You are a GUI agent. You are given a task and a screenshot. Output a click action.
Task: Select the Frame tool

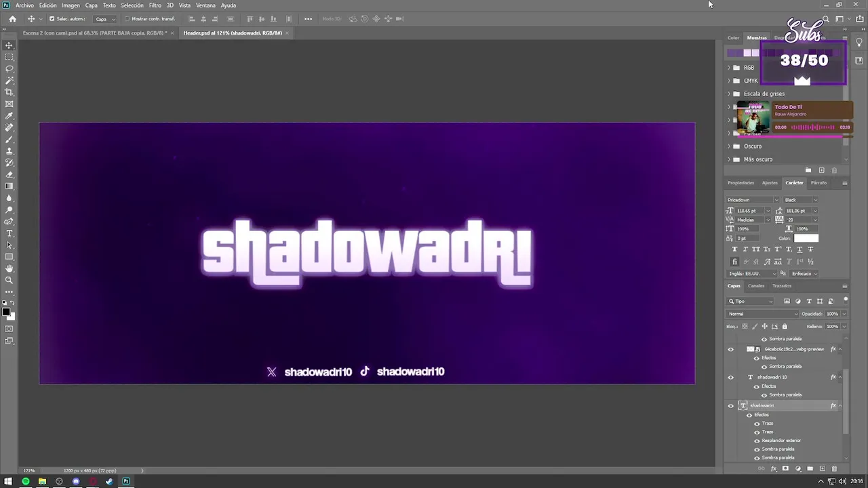coord(9,104)
